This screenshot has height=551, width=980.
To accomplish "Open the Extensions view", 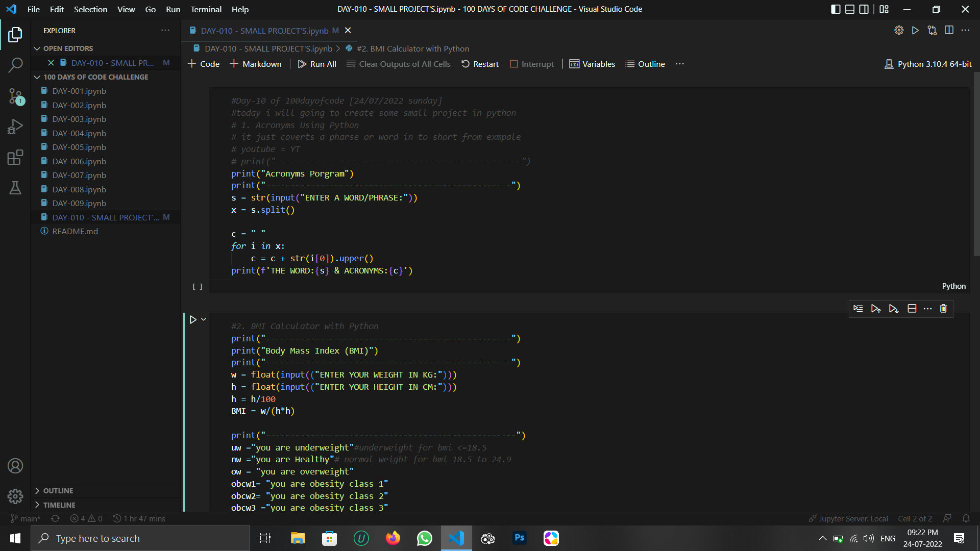I will [15, 157].
